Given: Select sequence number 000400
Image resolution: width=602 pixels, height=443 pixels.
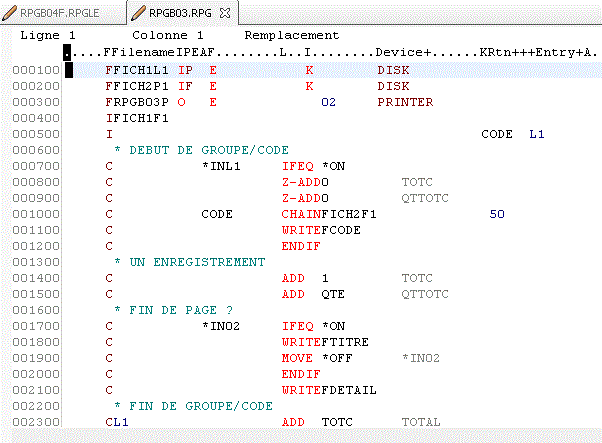Looking at the screenshot, I should tap(36, 118).
